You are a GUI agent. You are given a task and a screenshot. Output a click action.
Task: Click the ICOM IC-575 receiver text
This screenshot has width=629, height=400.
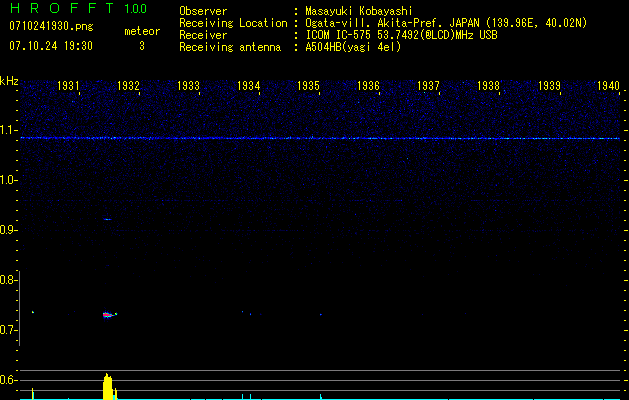[402, 35]
